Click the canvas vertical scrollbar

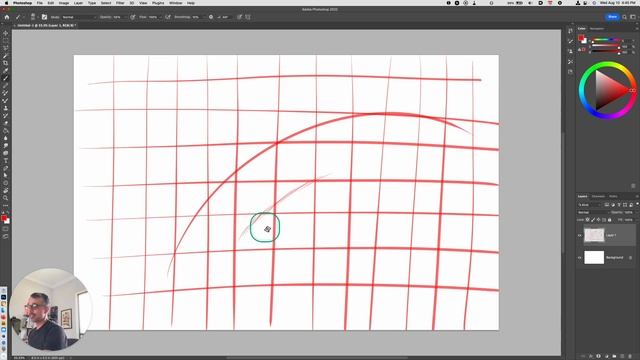tap(563, 192)
